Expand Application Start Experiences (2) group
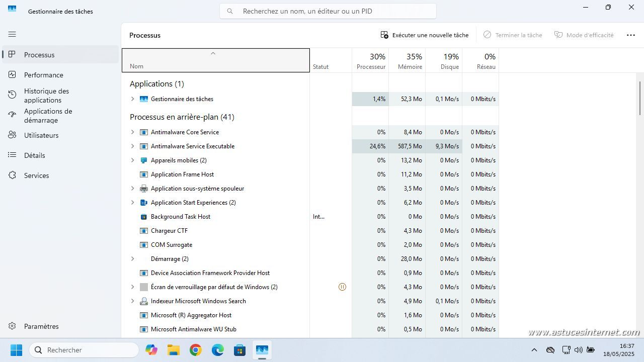Viewport: 644px width, 362px height. pos(133,203)
